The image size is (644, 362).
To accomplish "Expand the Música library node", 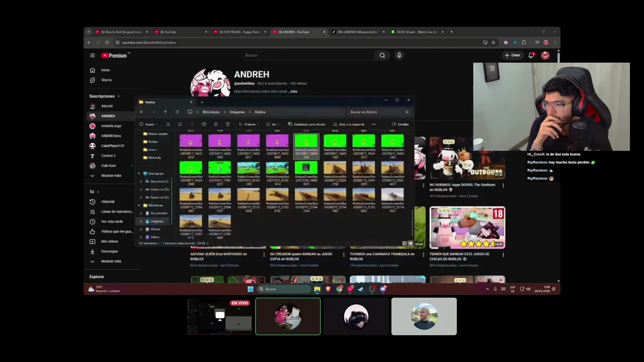I will 141,229.
